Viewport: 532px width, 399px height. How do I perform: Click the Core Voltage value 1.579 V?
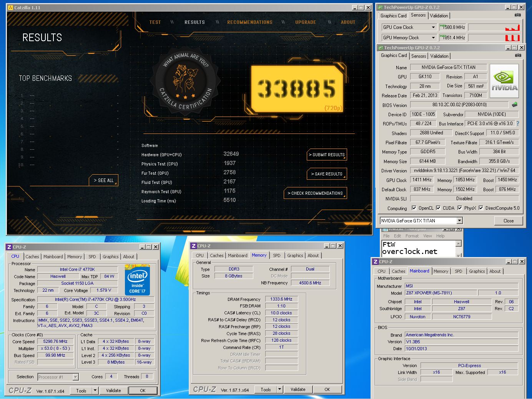click(104, 290)
